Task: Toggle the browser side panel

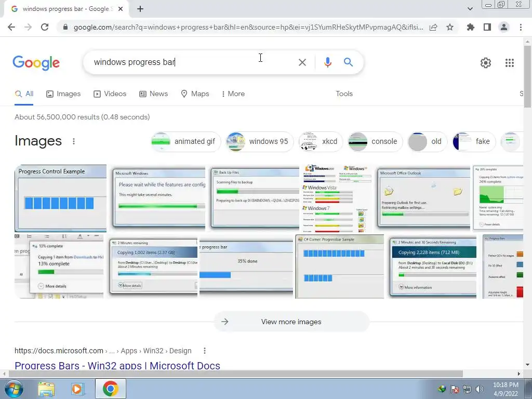Action: tap(487, 27)
